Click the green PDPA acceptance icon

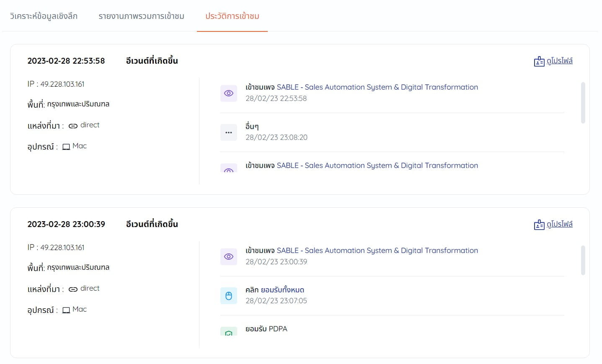(228, 333)
